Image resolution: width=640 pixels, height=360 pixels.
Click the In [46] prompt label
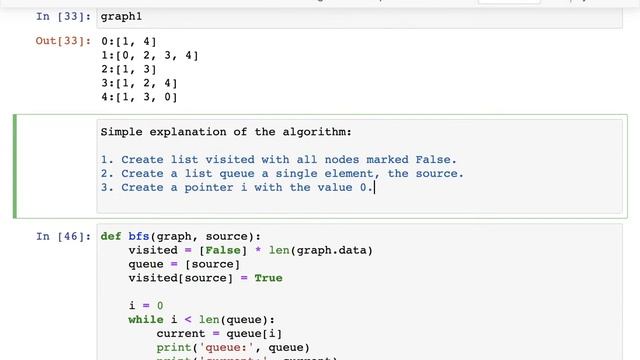[63, 236]
